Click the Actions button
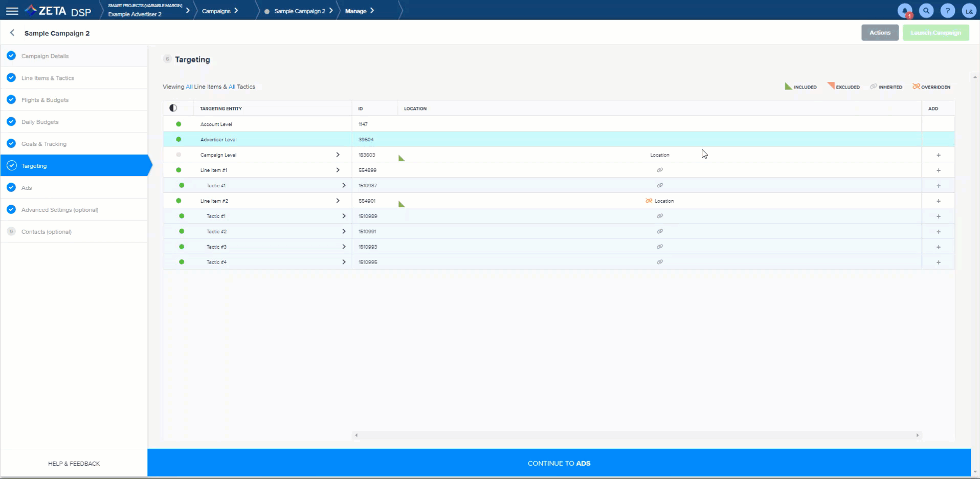Viewport: 980px width, 479px height. click(x=880, y=33)
